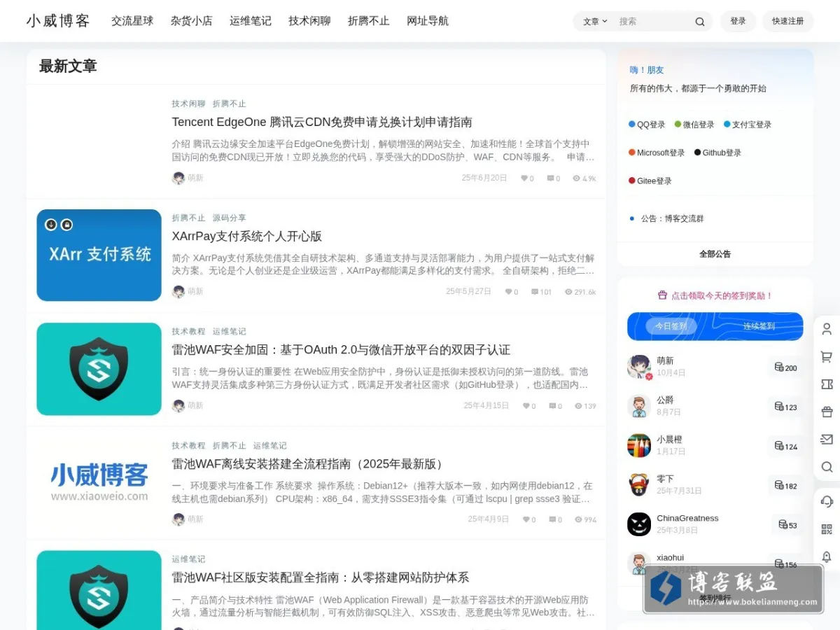Go to 小威博客 site logo home
840x630 pixels.
click(x=58, y=21)
